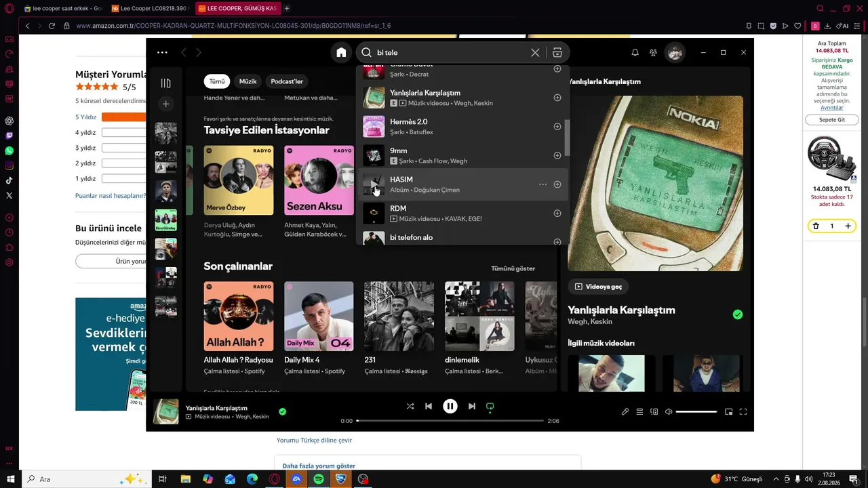Open the miniplayer icon
Image resolution: width=868 pixels, height=488 pixels.
[x=729, y=411]
